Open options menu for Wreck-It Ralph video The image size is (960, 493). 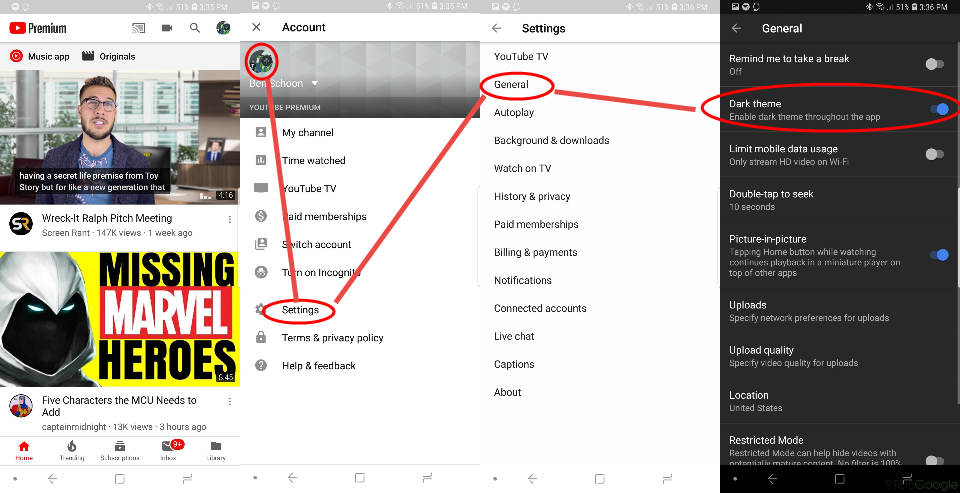230,219
